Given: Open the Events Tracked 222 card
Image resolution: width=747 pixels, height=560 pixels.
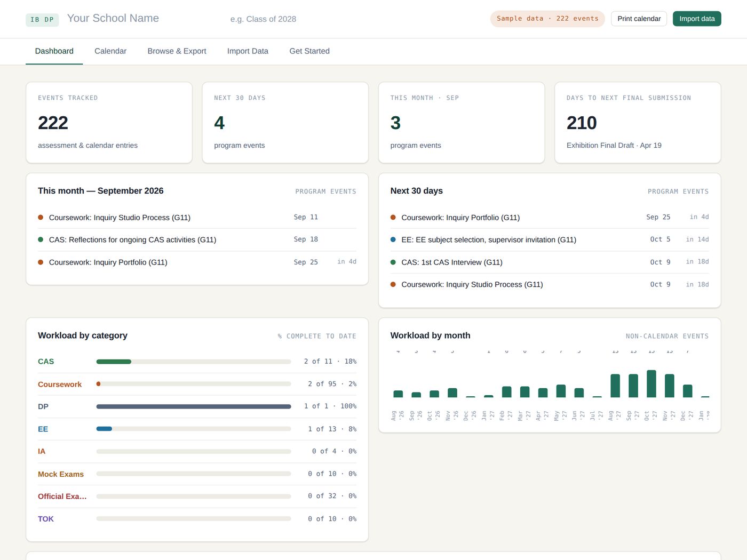Looking at the screenshot, I should coord(109,123).
